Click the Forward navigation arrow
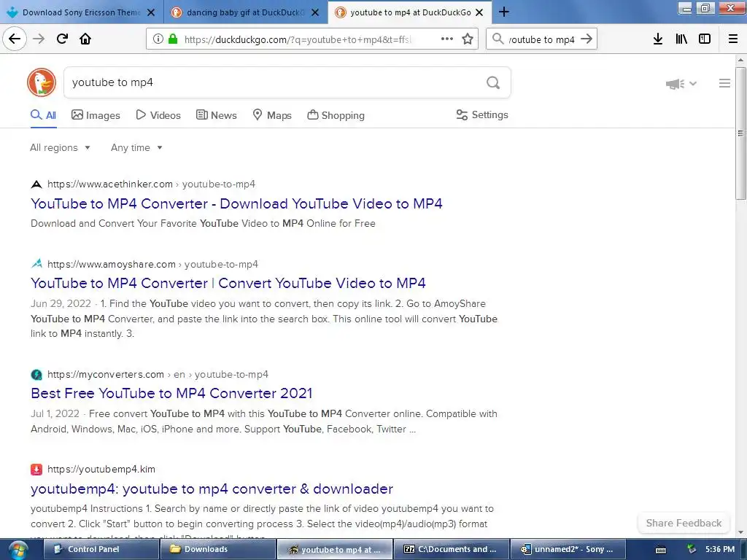Image resolution: width=747 pixels, height=560 pixels. (x=39, y=39)
